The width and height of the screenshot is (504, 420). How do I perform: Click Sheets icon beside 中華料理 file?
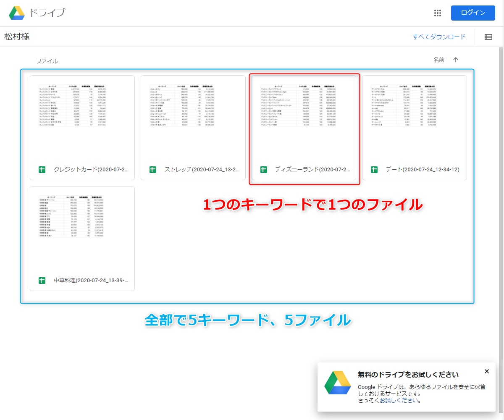42,280
